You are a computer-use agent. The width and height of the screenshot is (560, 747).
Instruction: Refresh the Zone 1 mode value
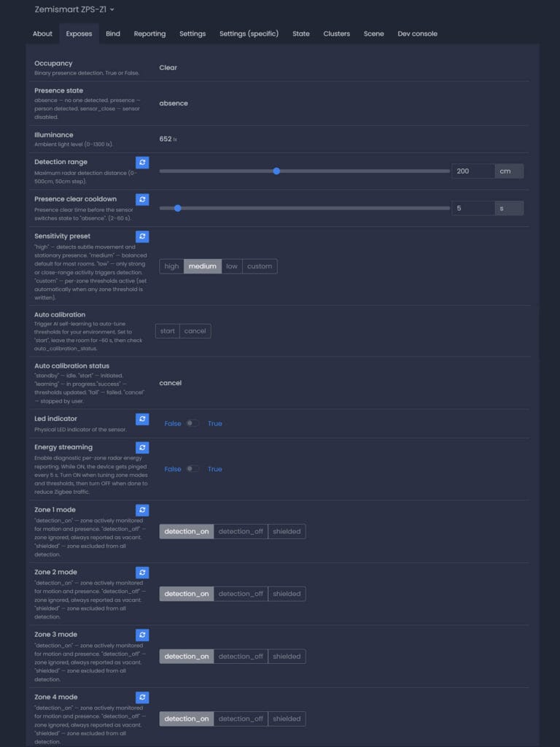142,510
